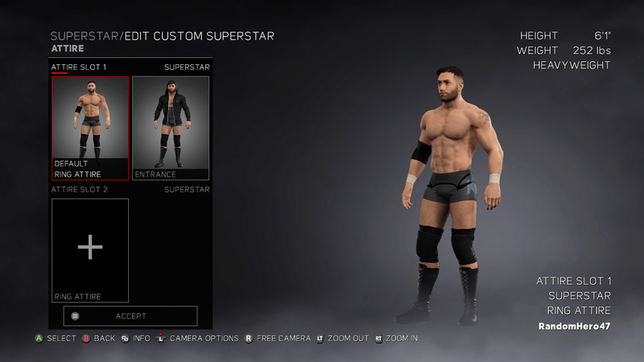Select the Default Ring Attire thumbnail
The image size is (644, 362).
pyautogui.click(x=90, y=128)
